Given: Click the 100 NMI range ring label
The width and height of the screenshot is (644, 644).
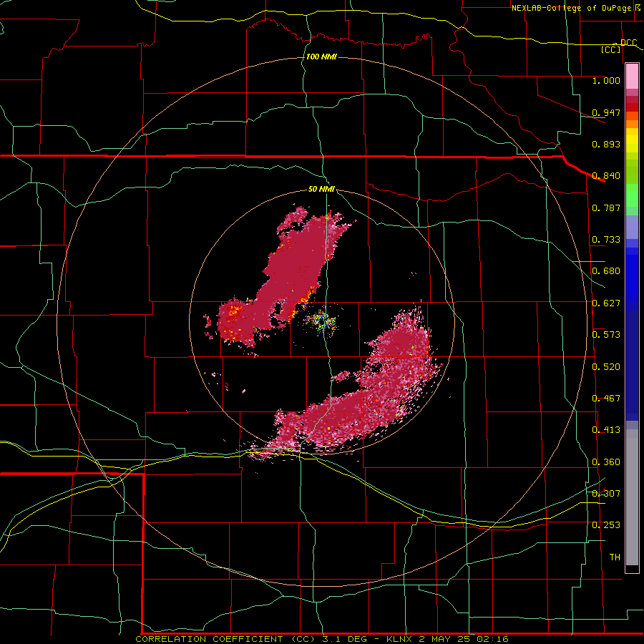Looking at the screenshot, I should coord(321,57).
